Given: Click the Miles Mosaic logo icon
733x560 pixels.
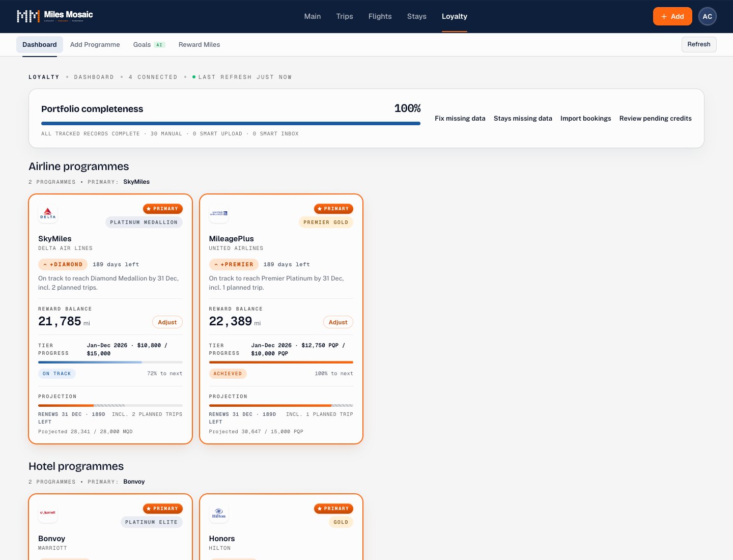Looking at the screenshot, I should (28, 16).
